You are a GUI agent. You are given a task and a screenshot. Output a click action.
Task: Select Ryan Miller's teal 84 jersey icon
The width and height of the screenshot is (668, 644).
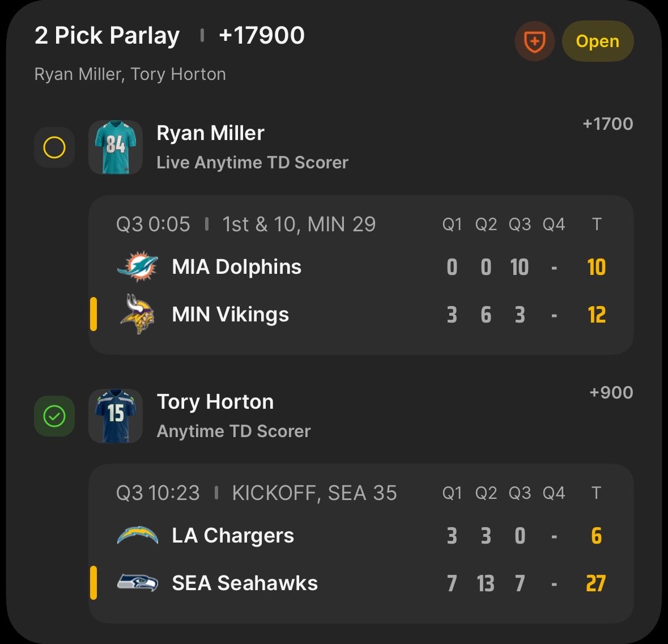coord(116,147)
